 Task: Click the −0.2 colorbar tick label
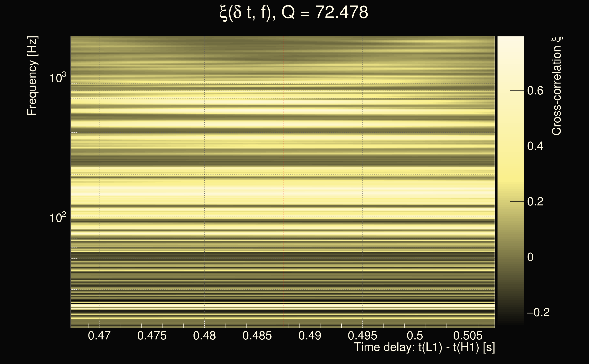coord(538,312)
